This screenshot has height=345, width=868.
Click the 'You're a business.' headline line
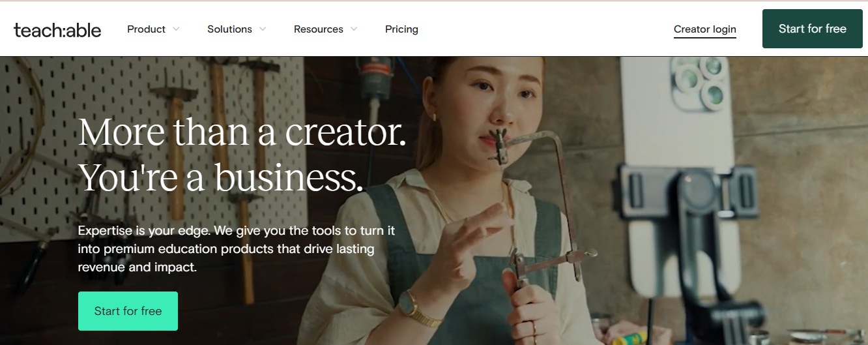coord(221,177)
